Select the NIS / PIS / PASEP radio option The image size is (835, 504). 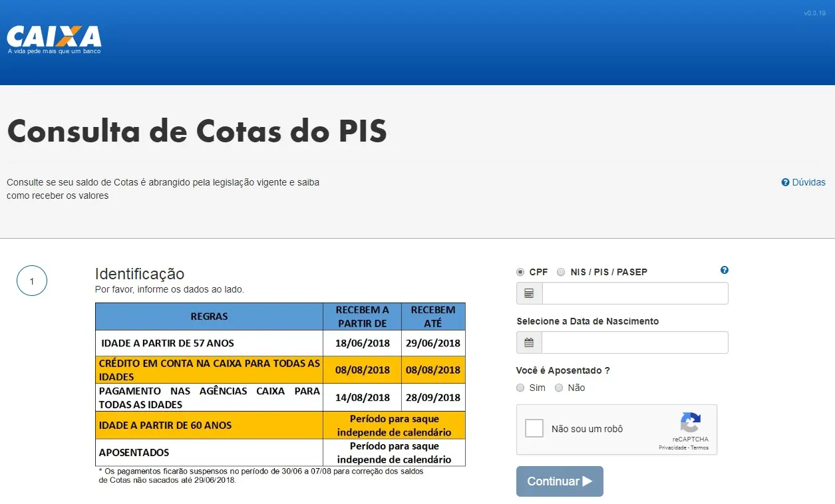[561, 272]
